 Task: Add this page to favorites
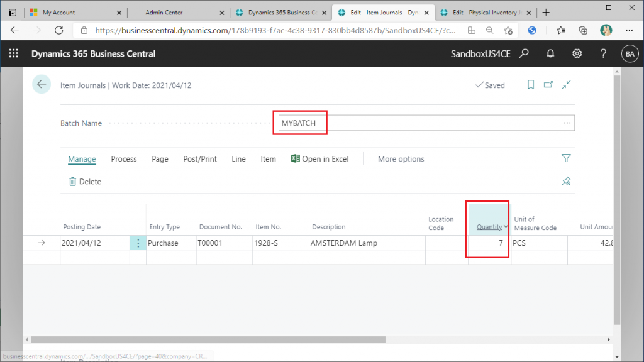(508, 30)
